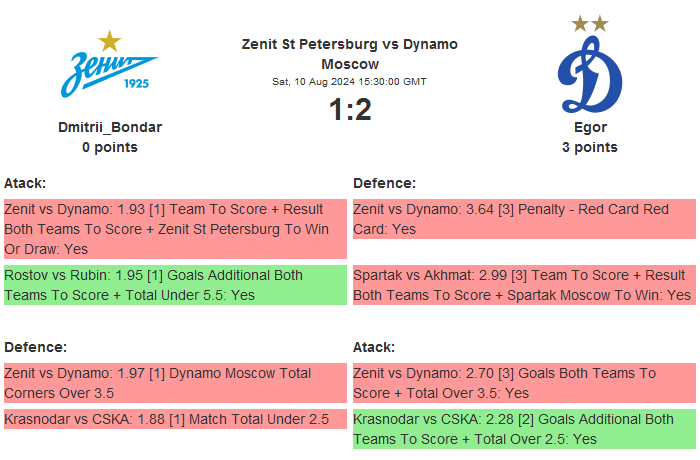The height and width of the screenshot is (460, 700).
Task: Click the 1:2 match score
Action: pos(350,109)
